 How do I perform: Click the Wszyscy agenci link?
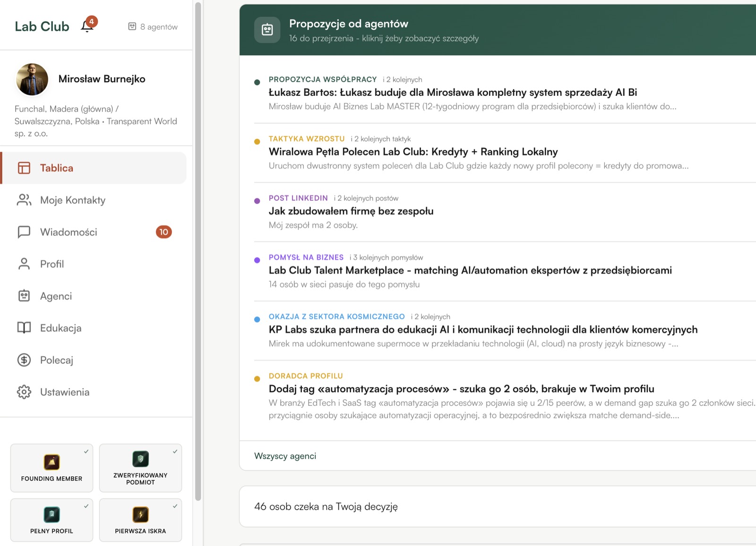coord(285,456)
